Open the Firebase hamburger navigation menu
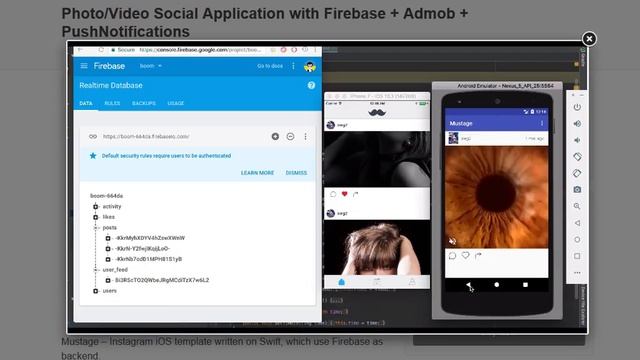Screen dimensions: 640x360 [x=84, y=66]
